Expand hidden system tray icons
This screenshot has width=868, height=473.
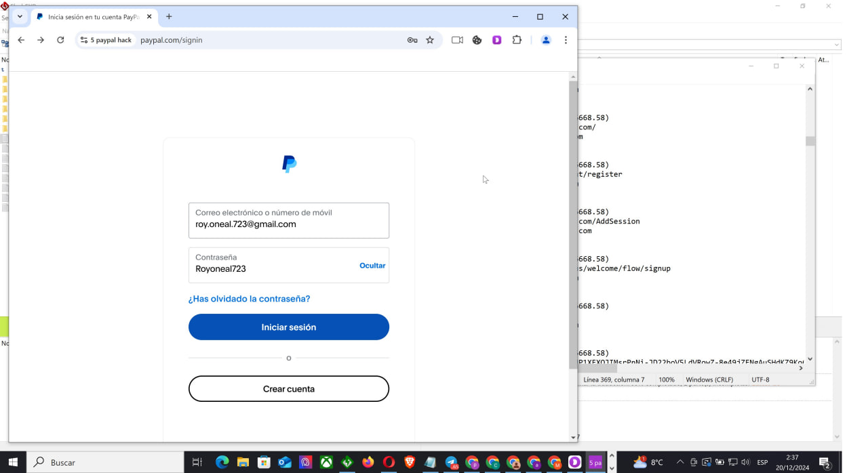(680, 462)
